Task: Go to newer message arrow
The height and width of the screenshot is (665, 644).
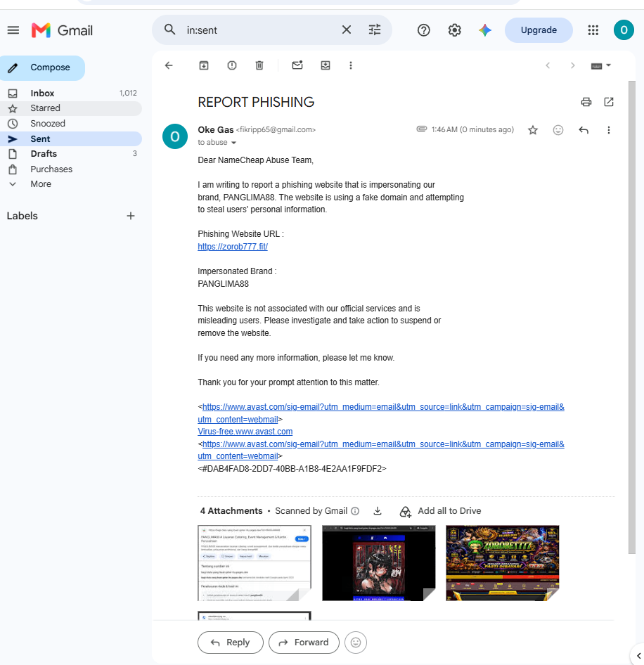Action: (548, 65)
